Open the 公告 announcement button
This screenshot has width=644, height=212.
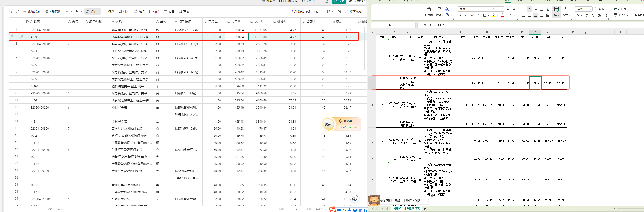coord(169,11)
